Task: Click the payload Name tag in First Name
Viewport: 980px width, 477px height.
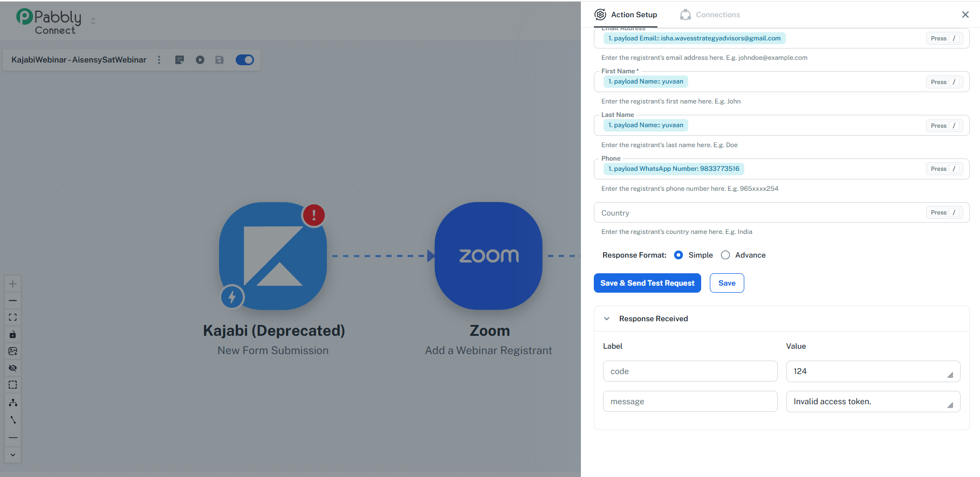Action: click(x=646, y=81)
